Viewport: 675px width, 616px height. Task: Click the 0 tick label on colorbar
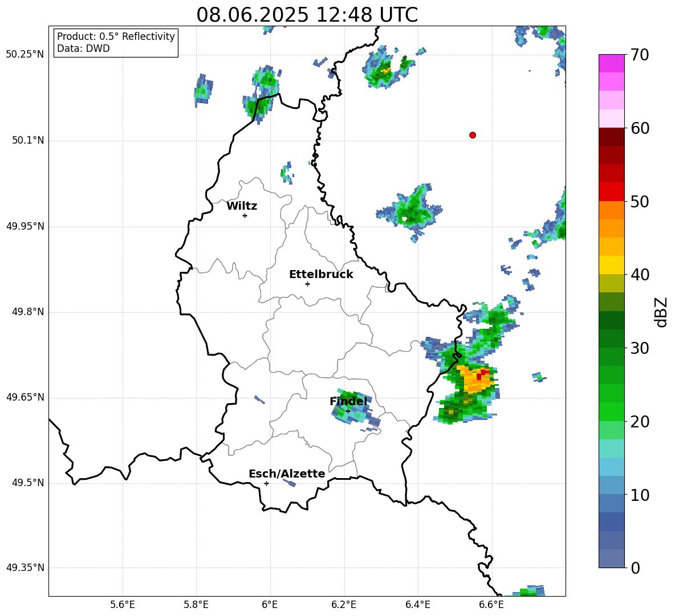[635, 568]
